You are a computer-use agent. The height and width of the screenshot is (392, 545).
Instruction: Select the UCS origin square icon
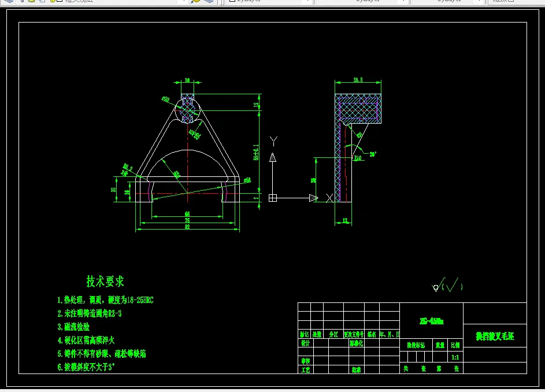(273, 198)
